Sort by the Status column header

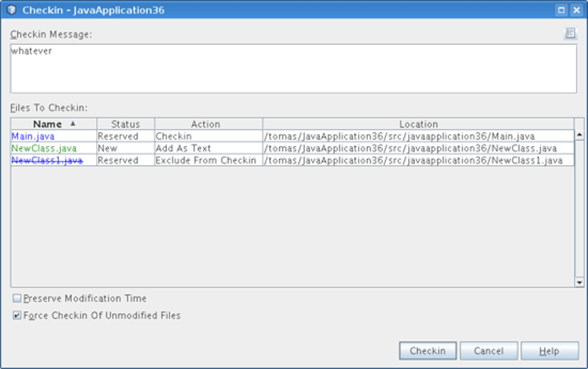[125, 124]
